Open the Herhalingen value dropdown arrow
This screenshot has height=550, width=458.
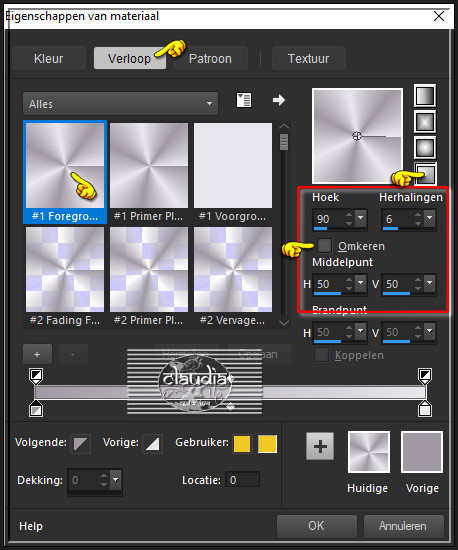click(430, 219)
